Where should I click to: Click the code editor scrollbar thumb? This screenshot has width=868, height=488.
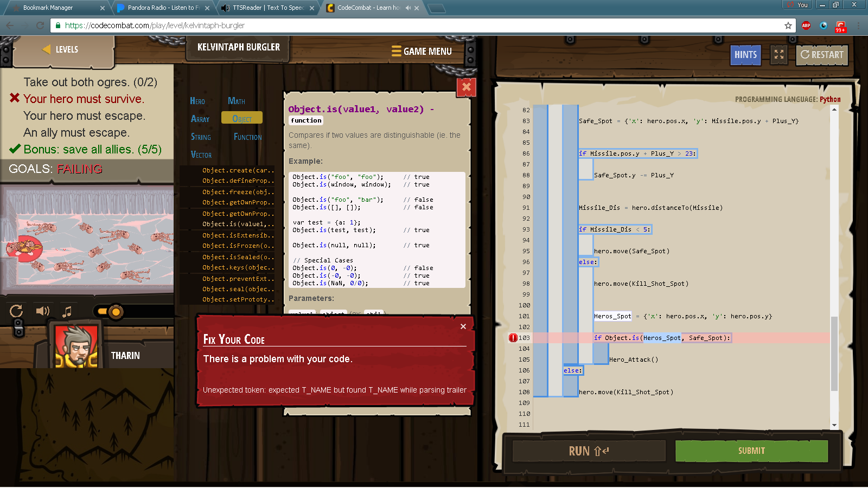tap(834, 352)
